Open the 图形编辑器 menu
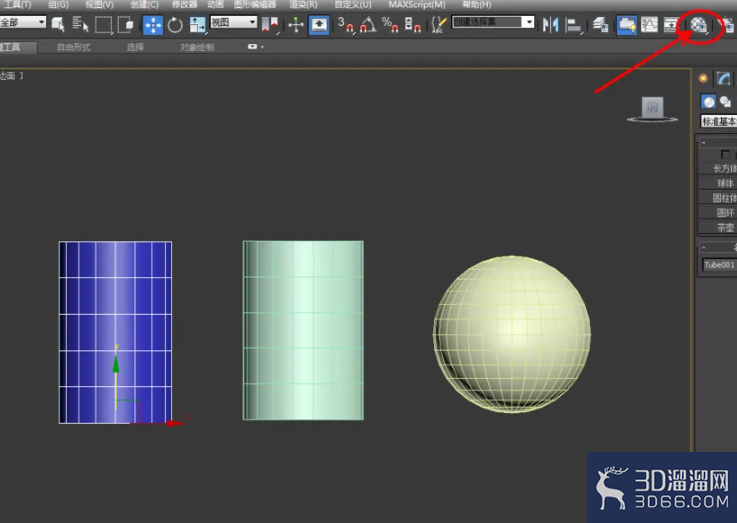The width and height of the screenshot is (737, 523). [255, 5]
